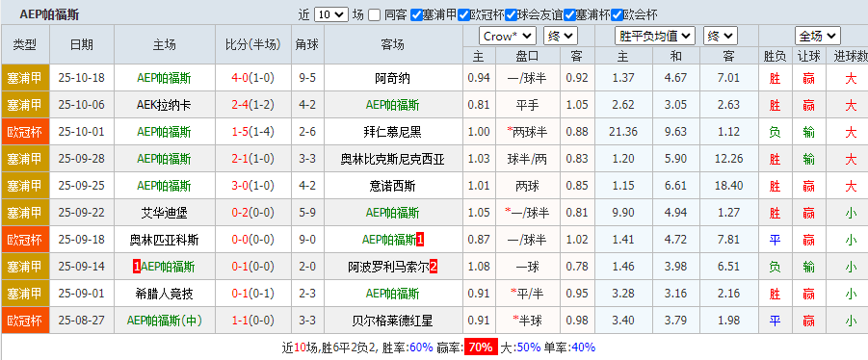Click the odds value 12.26

tap(728, 159)
